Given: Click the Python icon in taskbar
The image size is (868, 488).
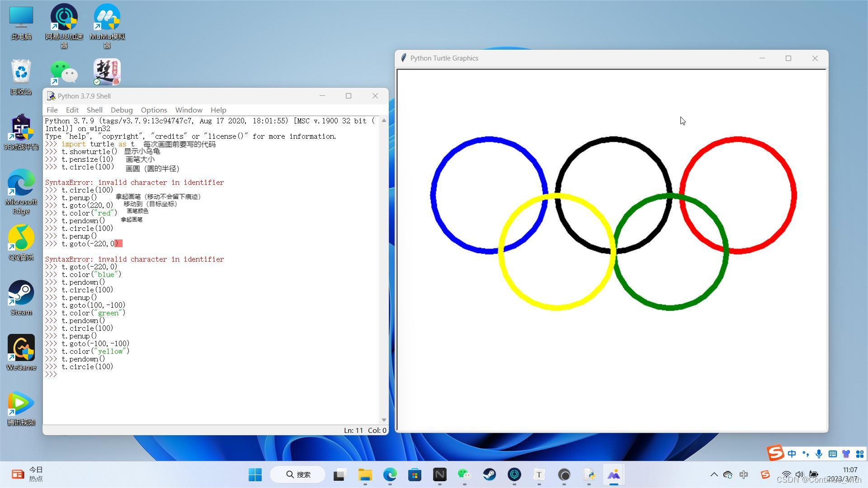Looking at the screenshot, I should point(589,474).
